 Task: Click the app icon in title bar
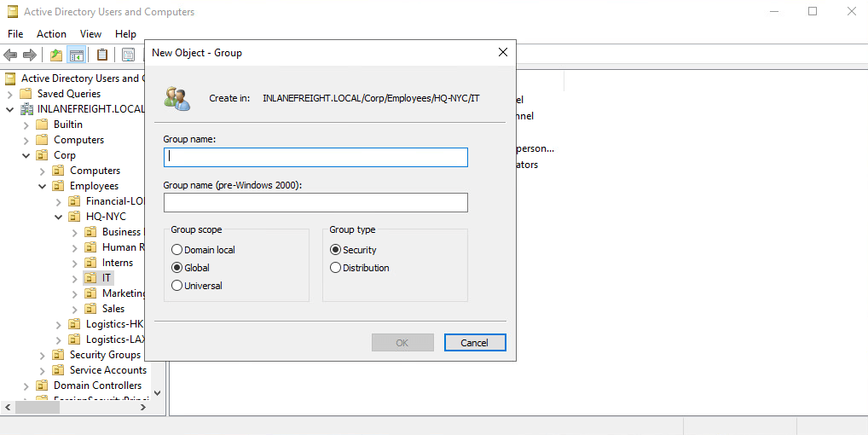coord(12,12)
